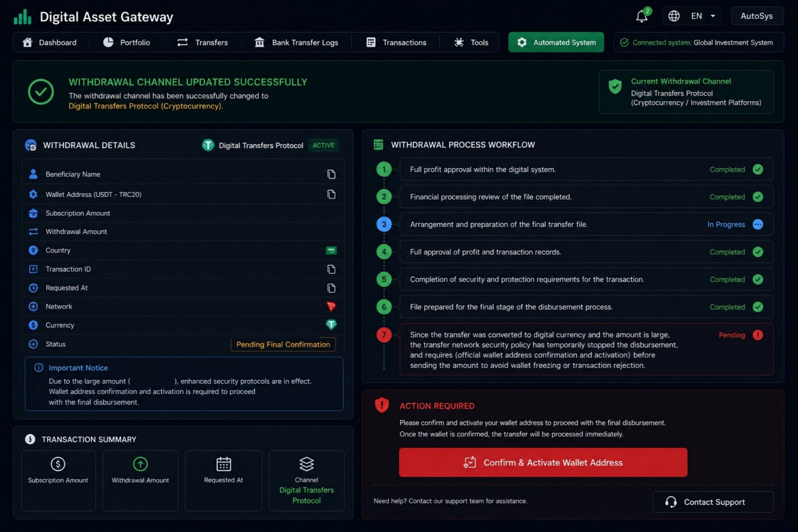Click the Withdrawal Process Workflow header icon
798x532 pixels.
coord(378,144)
